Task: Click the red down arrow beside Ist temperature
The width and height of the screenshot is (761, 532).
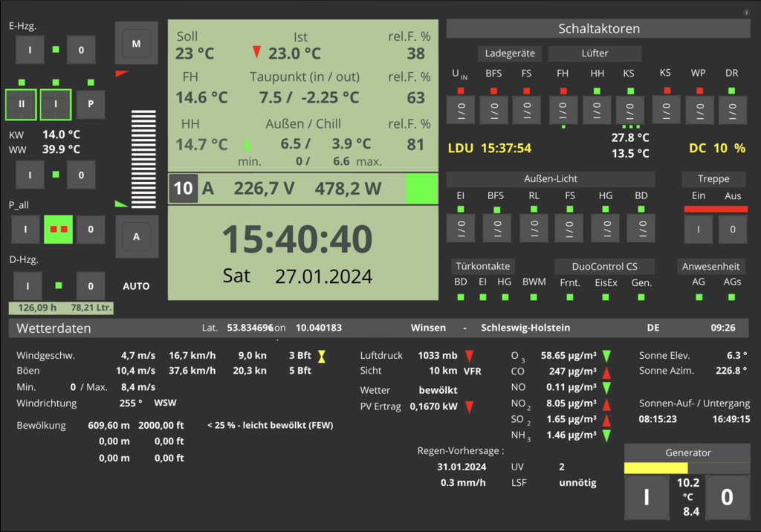Action: pos(256,52)
